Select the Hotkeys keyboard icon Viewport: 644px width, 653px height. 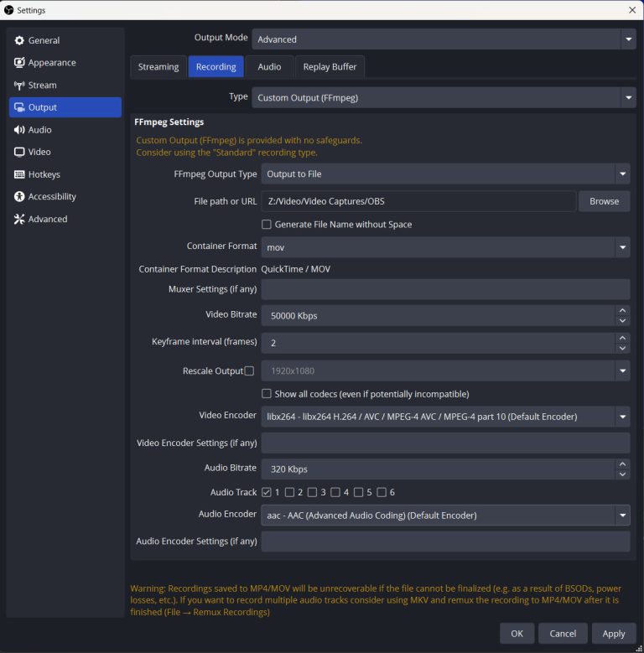coord(20,174)
